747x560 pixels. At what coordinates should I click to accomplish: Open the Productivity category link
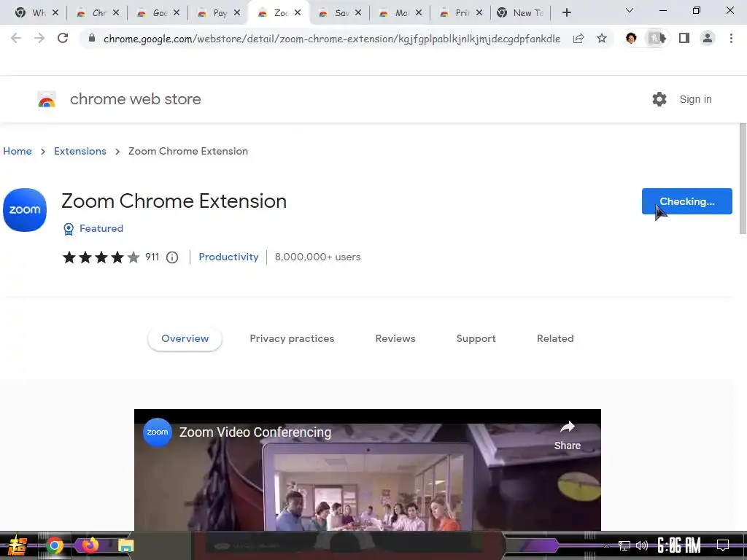(x=228, y=257)
